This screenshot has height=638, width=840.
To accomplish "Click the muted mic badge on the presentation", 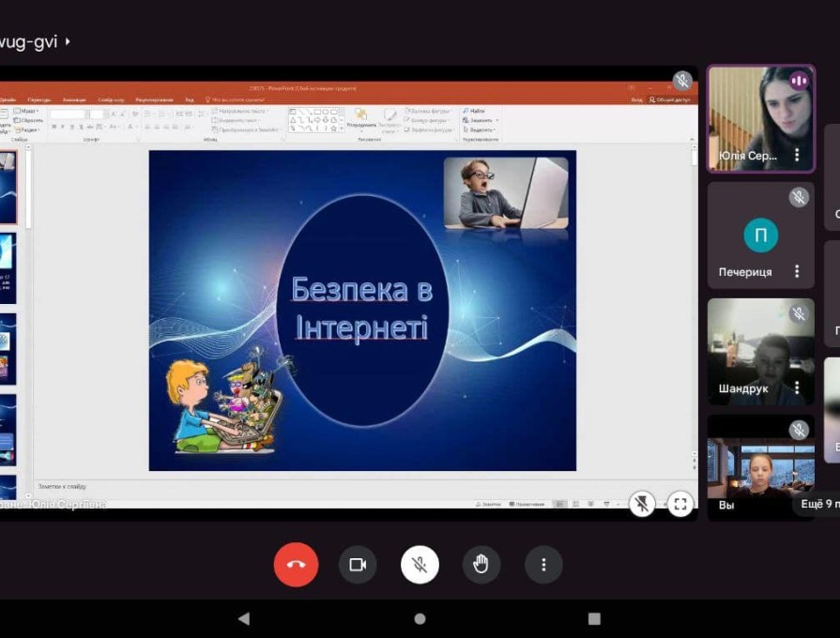I will (x=682, y=81).
